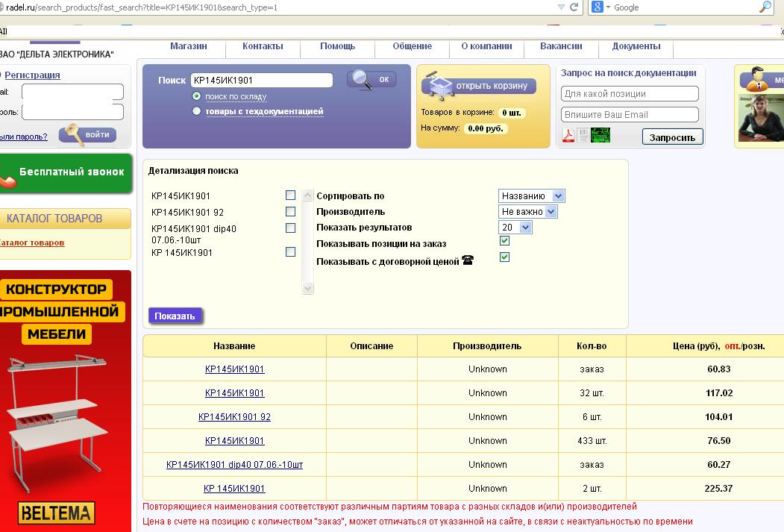Screen dimensions: 784x532
Task: Click the 'Впишите Ваш Email' input field
Action: (x=630, y=115)
